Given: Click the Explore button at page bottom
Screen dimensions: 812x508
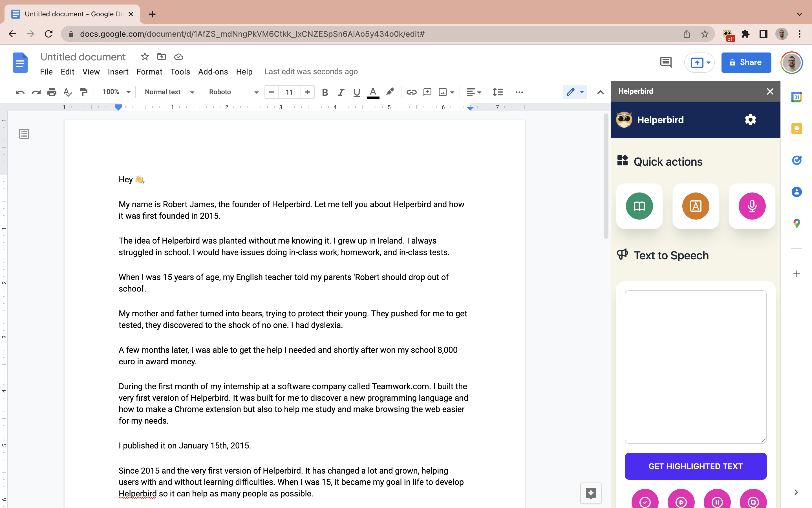Looking at the screenshot, I should pyautogui.click(x=591, y=493).
